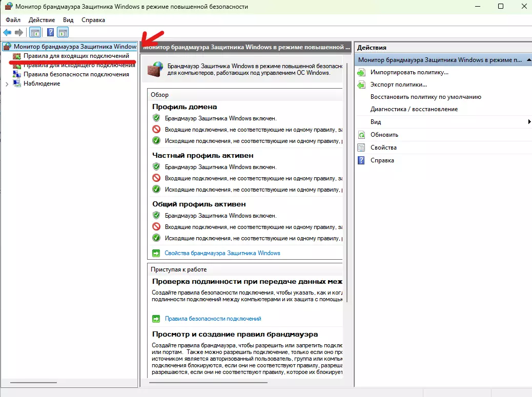Click the brick wall globe icon in center header
This screenshot has height=397, width=532.
point(155,69)
